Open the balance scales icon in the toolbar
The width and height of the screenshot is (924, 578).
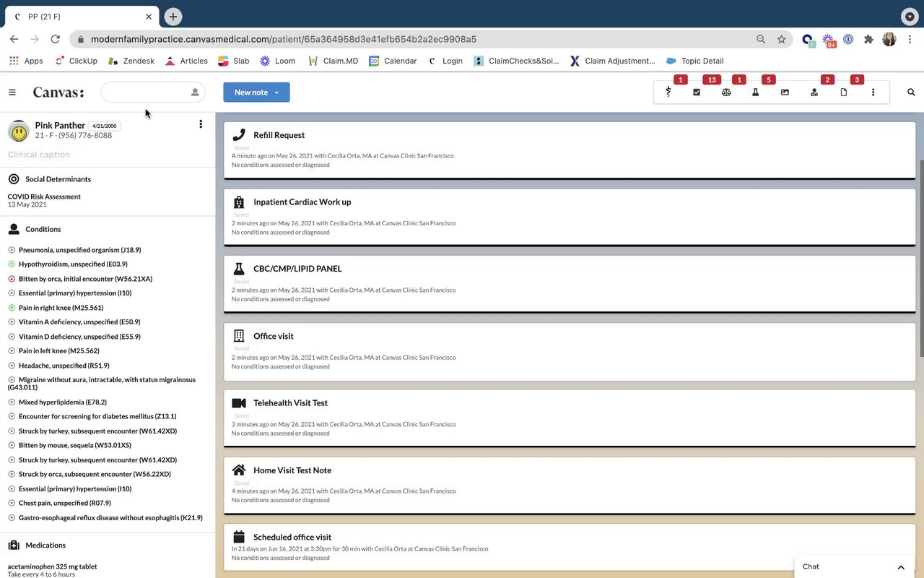coord(726,92)
